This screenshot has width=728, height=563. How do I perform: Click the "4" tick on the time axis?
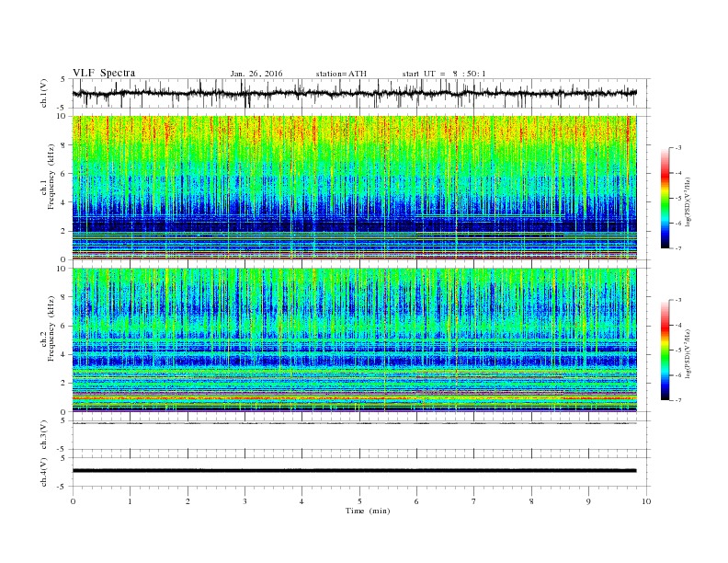click(301, 501)
